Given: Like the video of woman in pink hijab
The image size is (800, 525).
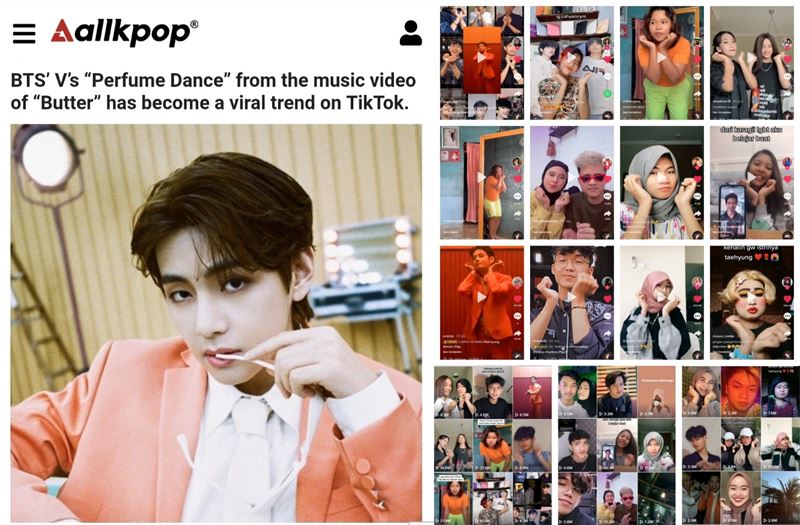Looking at the screenshot, I should coord(697,298).
